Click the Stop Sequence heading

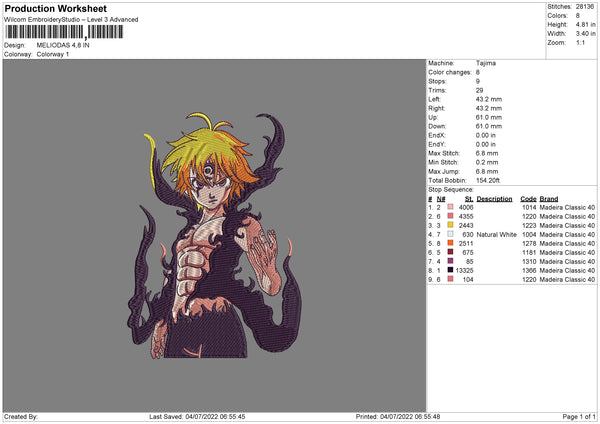(451, 190)
